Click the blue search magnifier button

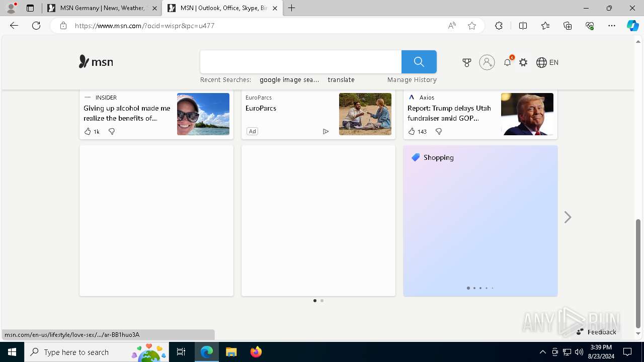click(419, 62)
